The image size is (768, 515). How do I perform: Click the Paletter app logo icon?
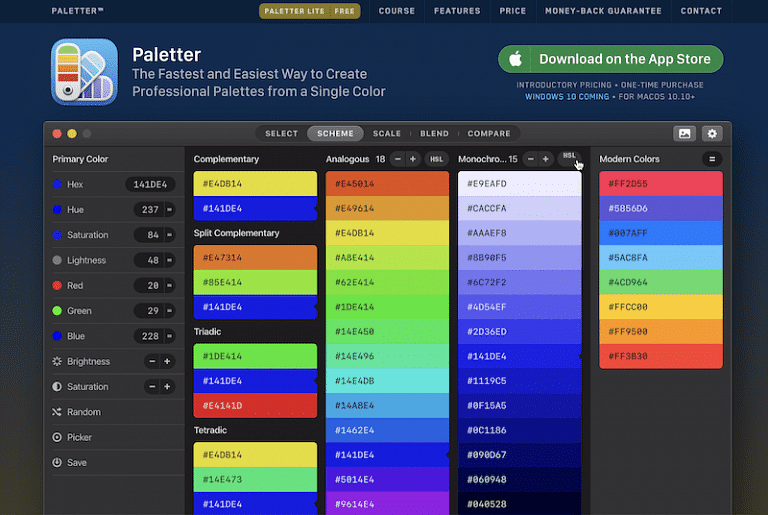tap(85, 72)
